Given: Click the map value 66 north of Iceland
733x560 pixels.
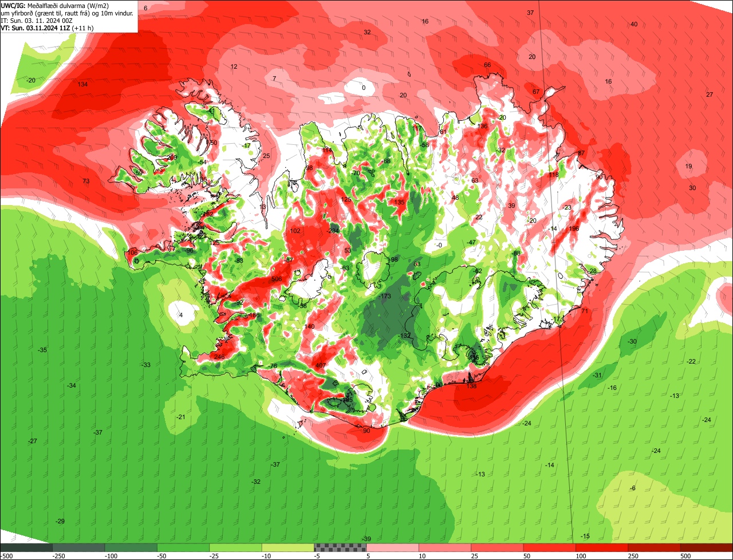Looking at the screenshot, I should tap(487, 65).
